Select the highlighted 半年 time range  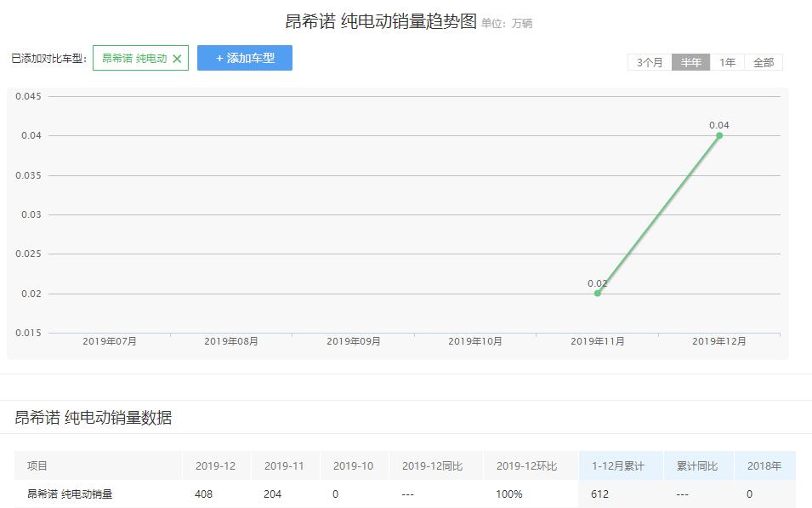[690, 62]
